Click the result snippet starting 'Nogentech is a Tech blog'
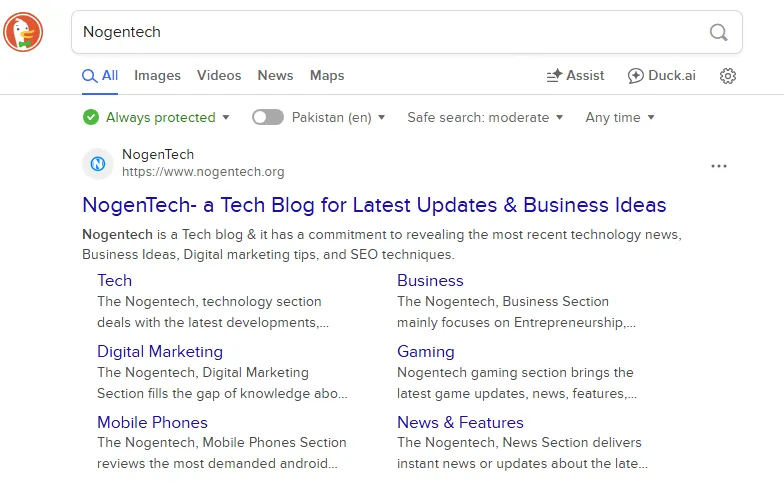Image resolution: width=784 pixels, height=492 pixels. point(382,244)
